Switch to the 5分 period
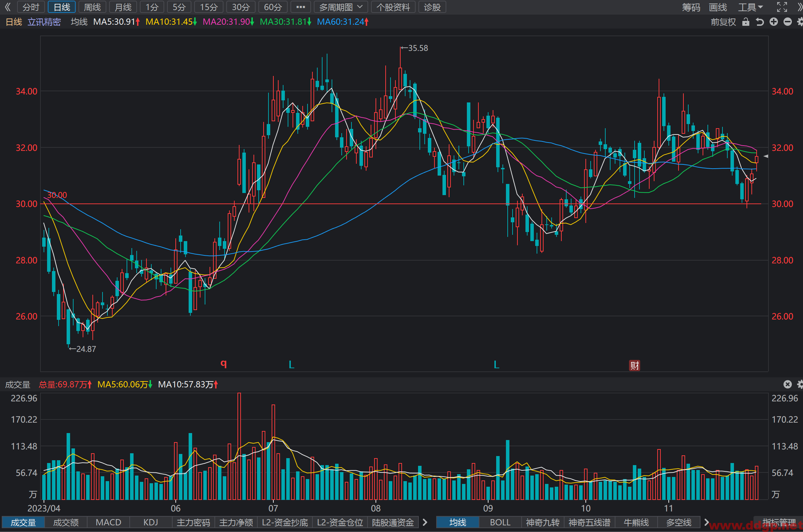The image size is (803, 532). click(179, 7)
